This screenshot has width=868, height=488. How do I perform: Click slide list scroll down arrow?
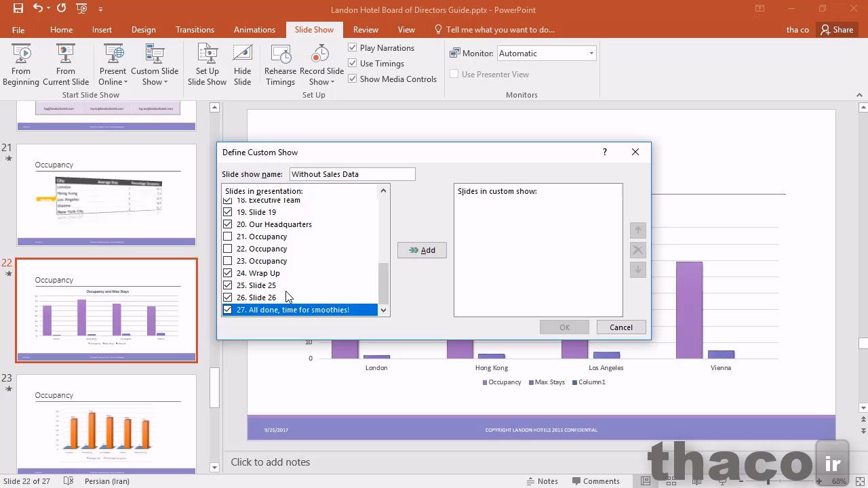[x=384, y=310]
